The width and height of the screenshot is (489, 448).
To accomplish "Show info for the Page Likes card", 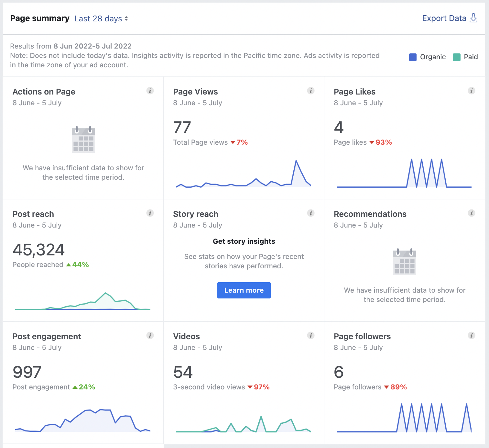I will [x=472, y=91].
